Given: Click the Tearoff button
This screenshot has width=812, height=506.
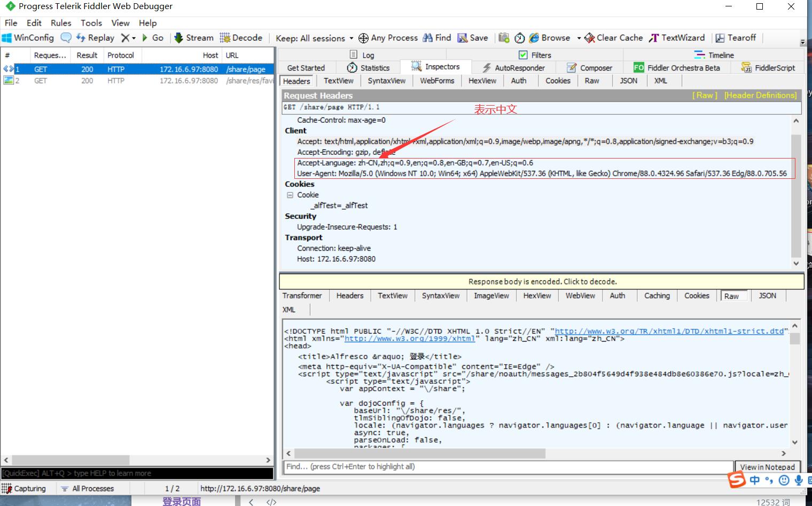Looking at the screenshot, I should point(736,38).
